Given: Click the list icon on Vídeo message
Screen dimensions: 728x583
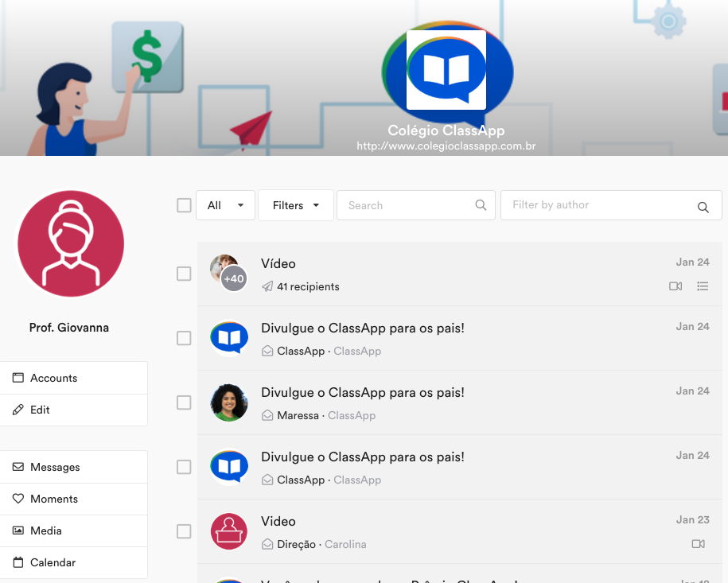Looking at the screenshot, I should coord(703,286).
